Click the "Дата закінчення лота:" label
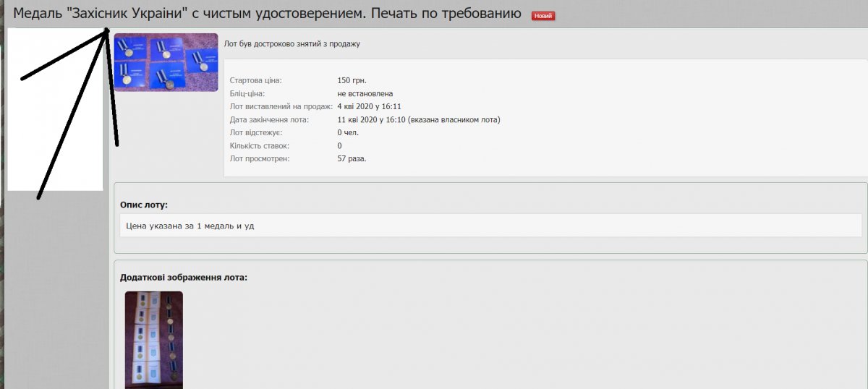Image resolution: width=868 pixels, height=389 pixels. [269, 119]
